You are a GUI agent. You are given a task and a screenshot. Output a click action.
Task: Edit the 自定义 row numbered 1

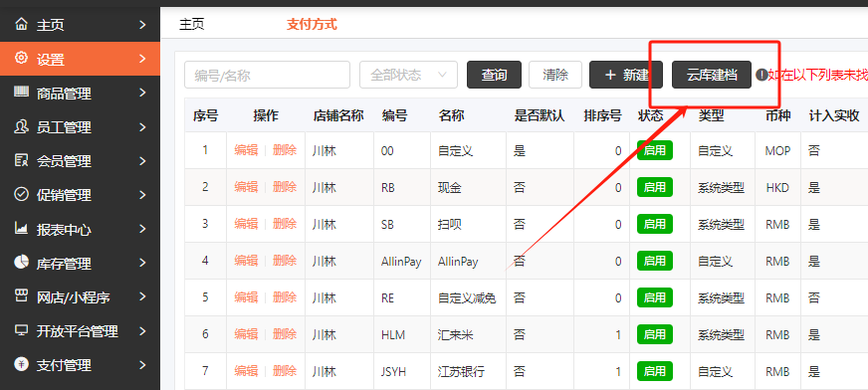tap(246, 150)
